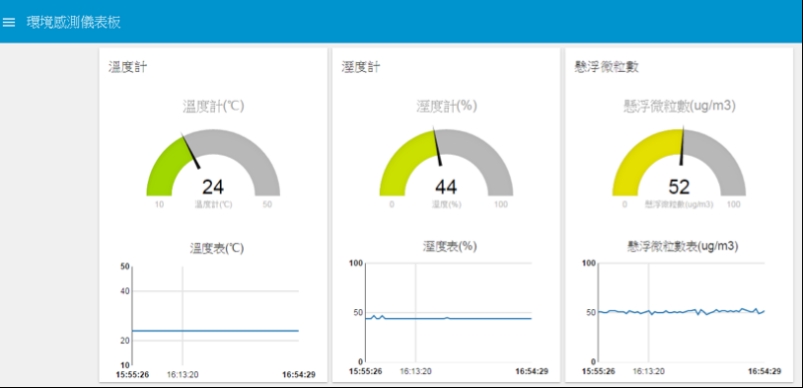Click 16:13:20 under the temperature chart
The height and width of the screenshot is (388, 803).
tap(183, 375)
